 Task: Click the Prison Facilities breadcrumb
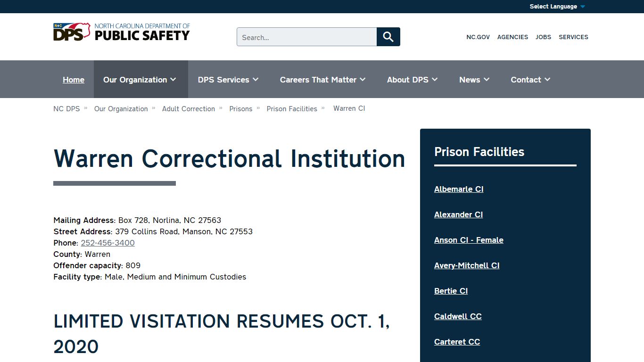coord(292,108)
